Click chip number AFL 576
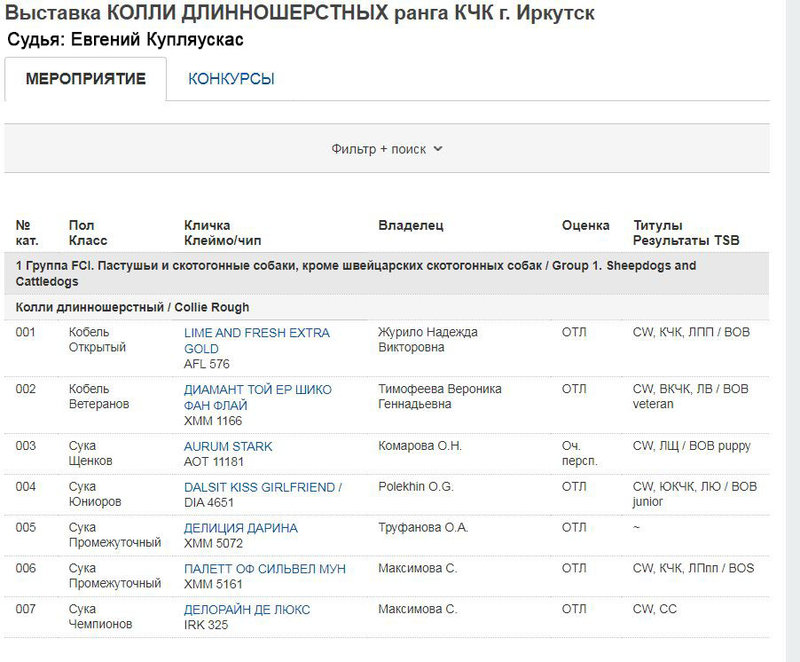 click(207, 364)
